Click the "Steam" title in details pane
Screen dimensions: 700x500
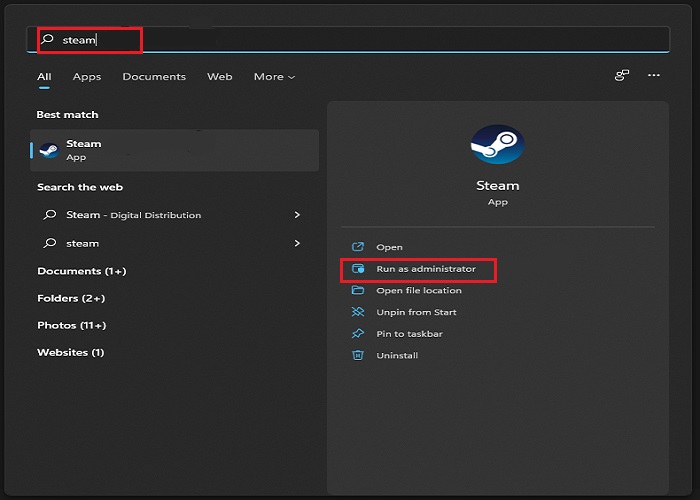click(497, 185)
